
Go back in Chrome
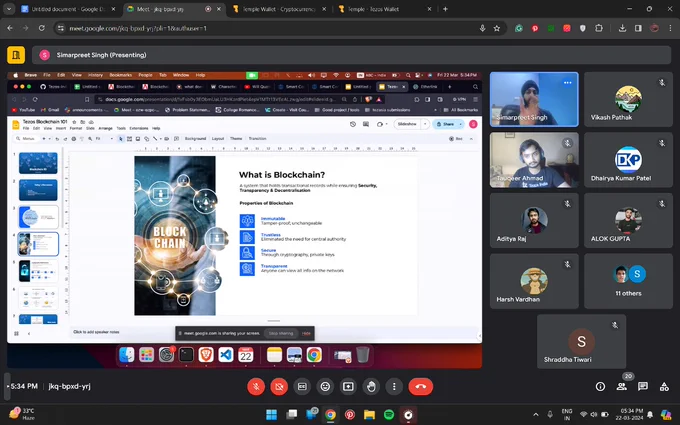[x=10, y=28]
